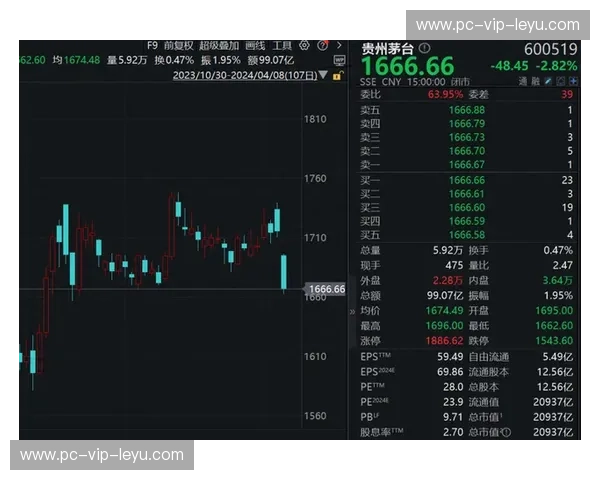Open the F9 deep data menu
This screenshot has height=480, width=600.
152,46
